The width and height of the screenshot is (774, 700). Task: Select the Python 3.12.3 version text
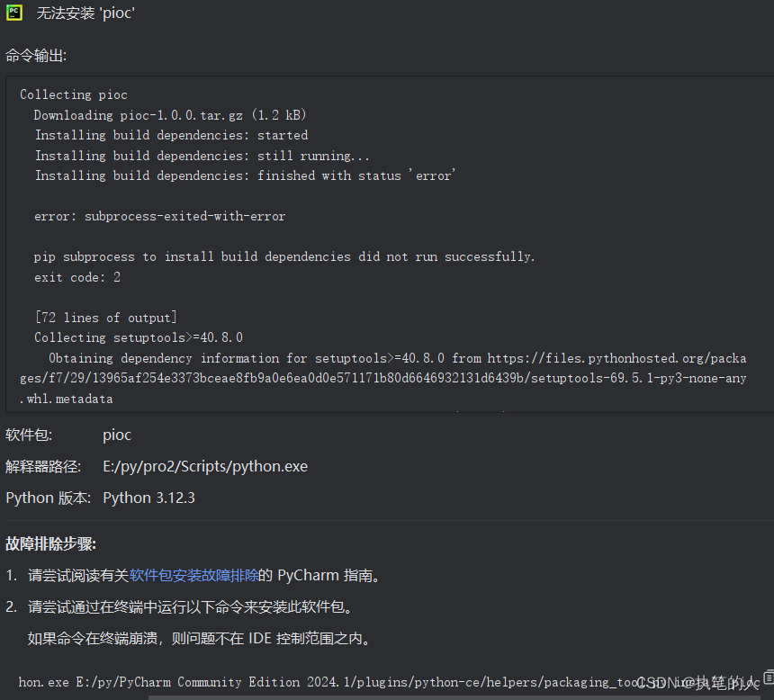(x=148, y=497)
